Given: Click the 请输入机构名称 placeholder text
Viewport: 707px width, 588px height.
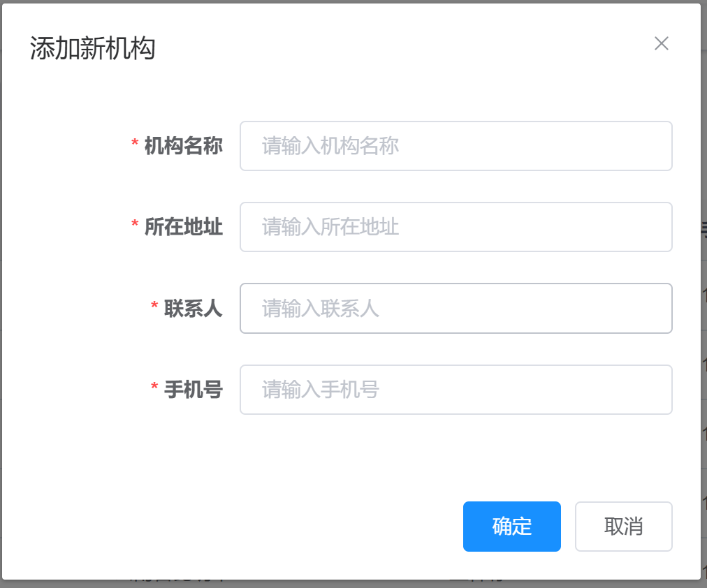Looking at the screenshot, I should (330, 146).
